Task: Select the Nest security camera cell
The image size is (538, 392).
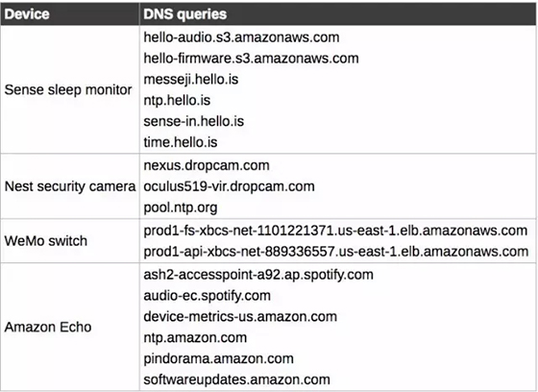Action: click(70, 186)
